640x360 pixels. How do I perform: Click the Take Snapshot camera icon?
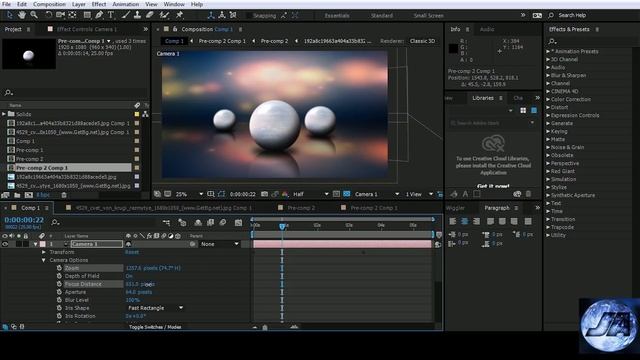264,194
